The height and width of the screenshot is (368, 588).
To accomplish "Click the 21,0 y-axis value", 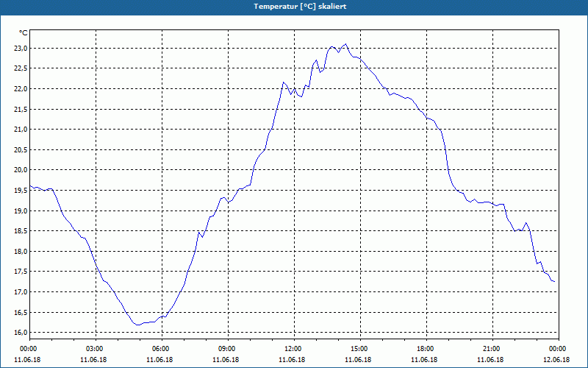I will [21, 130].
